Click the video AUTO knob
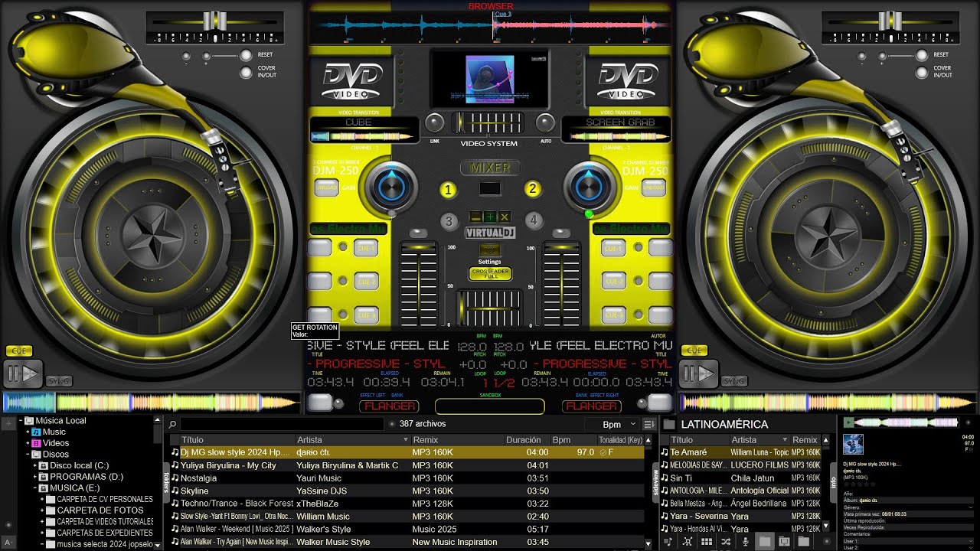Screen dimensions: 980x551 545,122
